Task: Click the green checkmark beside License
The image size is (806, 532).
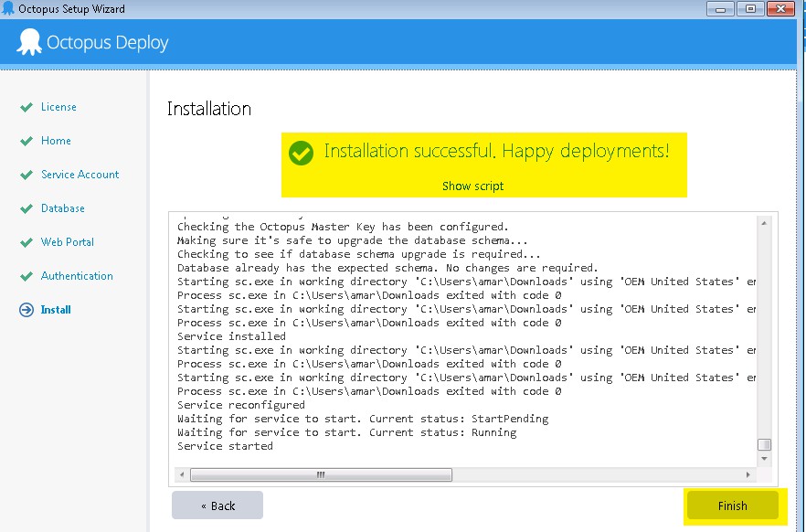Action: click(x=27, y=107)
